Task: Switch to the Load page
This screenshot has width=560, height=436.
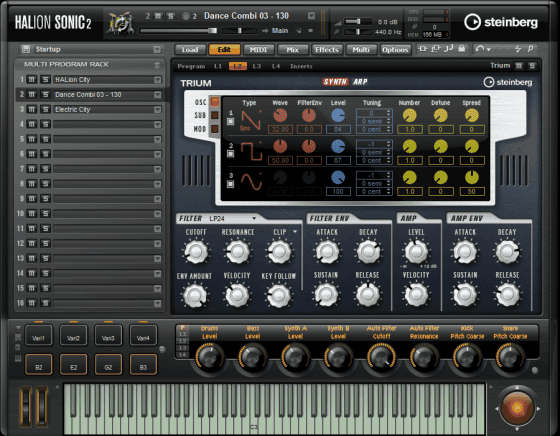Action: (190, 50)
